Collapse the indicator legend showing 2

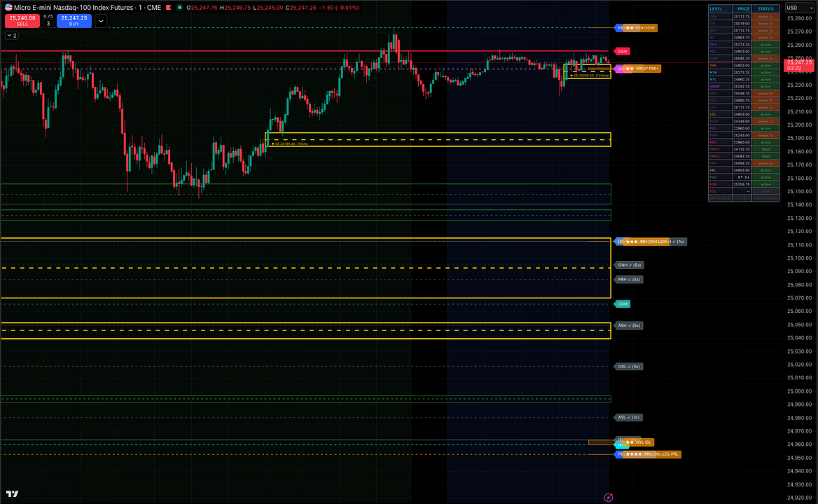tap(11, 35)
